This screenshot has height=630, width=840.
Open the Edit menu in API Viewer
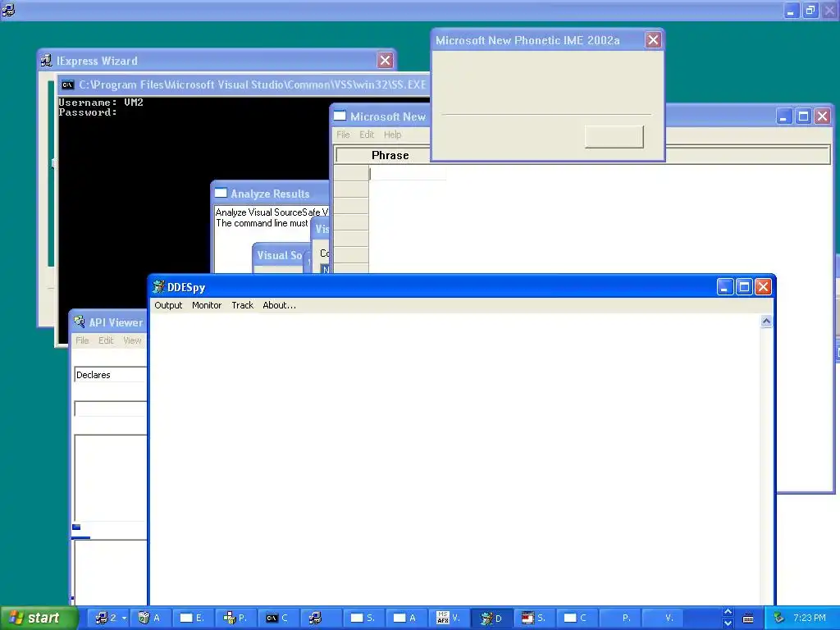tap(106, 340)
